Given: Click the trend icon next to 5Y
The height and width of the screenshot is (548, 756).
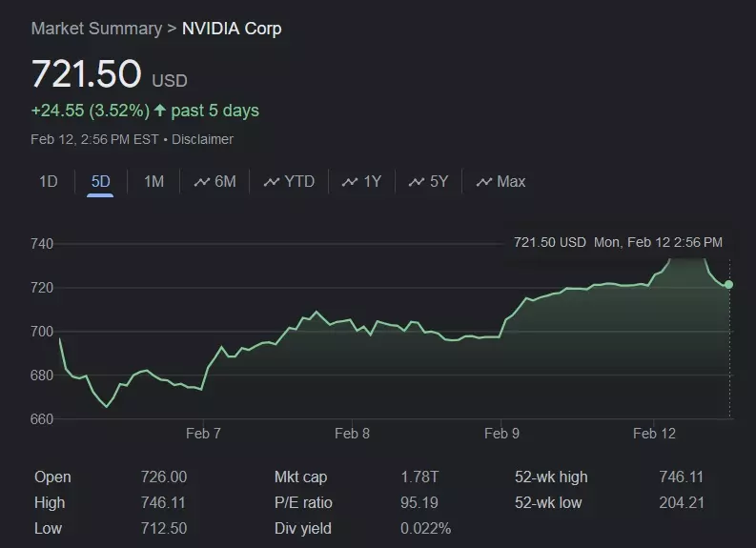Looking at the screenshot, I should (x=416, y=182).
